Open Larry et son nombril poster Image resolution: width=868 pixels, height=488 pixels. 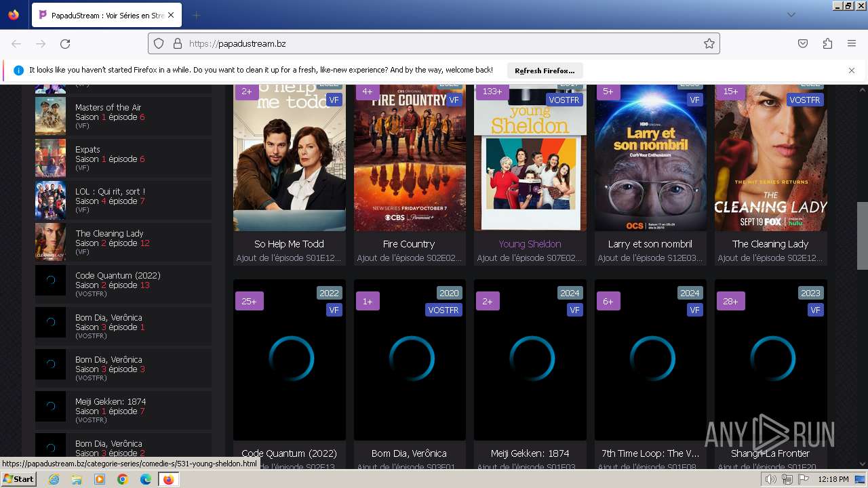[x=650, y=157]
